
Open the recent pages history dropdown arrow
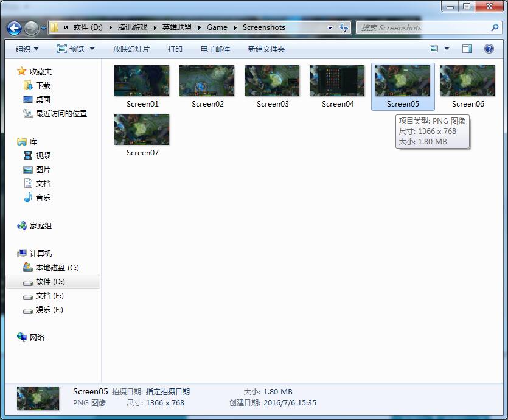44,28
